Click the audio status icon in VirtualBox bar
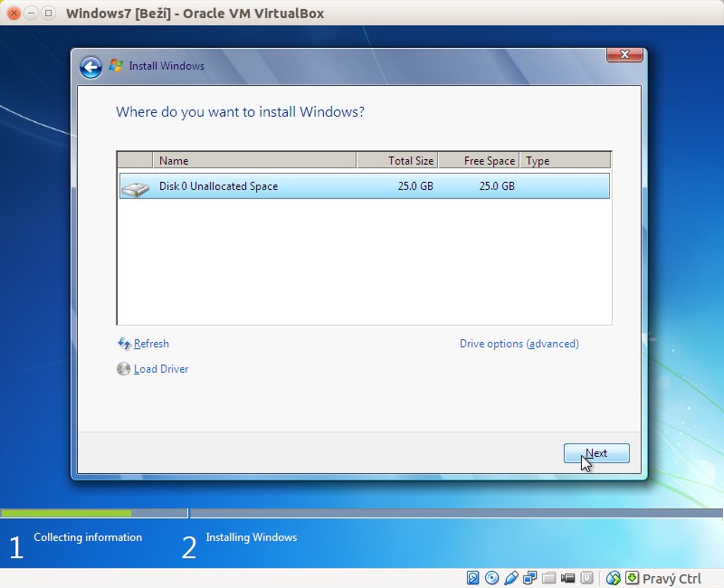 tap(510, 577)
